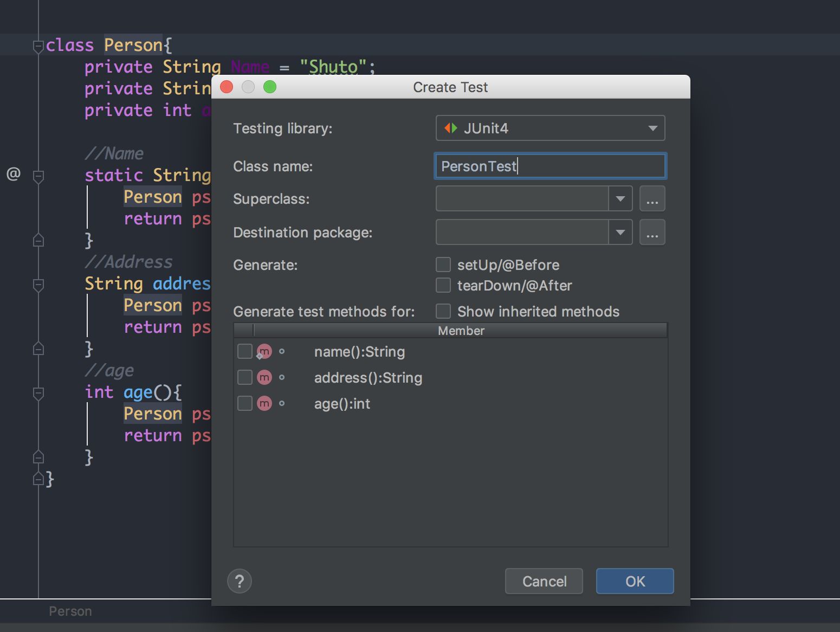Open the Destination package dropdown arrow

[621, 232]
